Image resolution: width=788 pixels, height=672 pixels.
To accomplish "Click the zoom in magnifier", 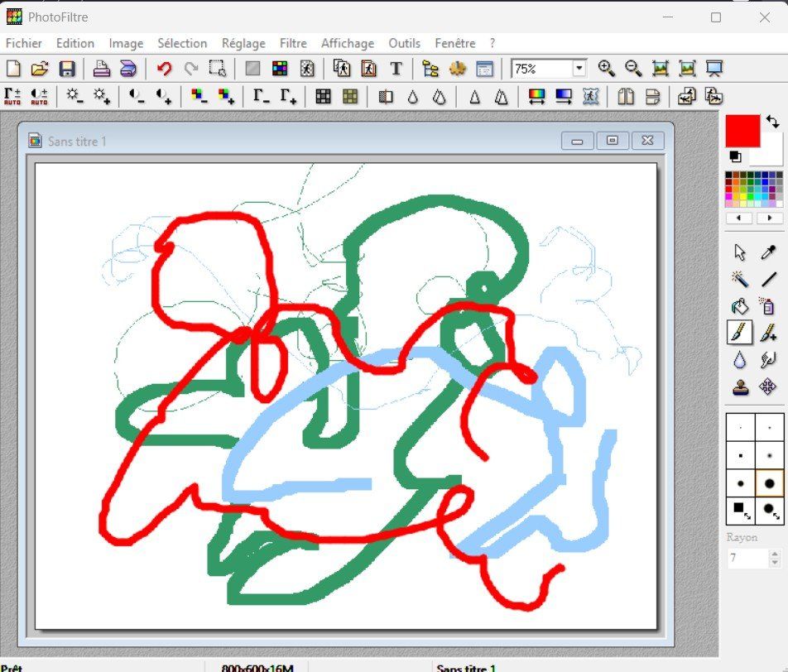I will tap(607, 69).
